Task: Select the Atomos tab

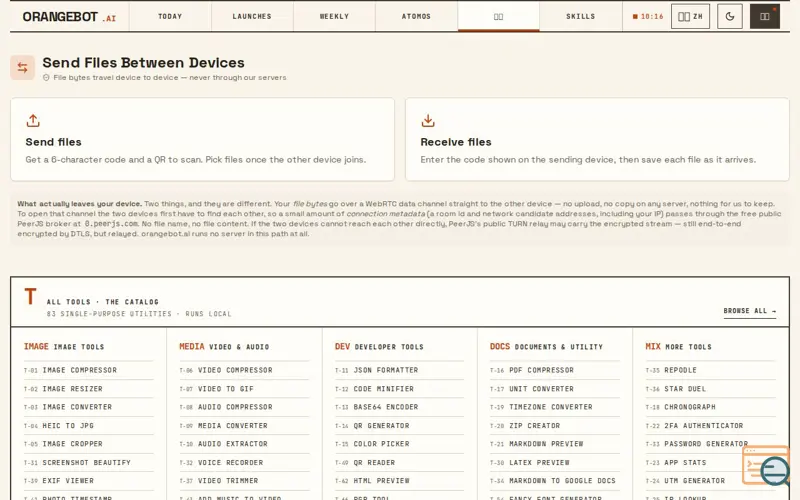Action: click(416, 16)
